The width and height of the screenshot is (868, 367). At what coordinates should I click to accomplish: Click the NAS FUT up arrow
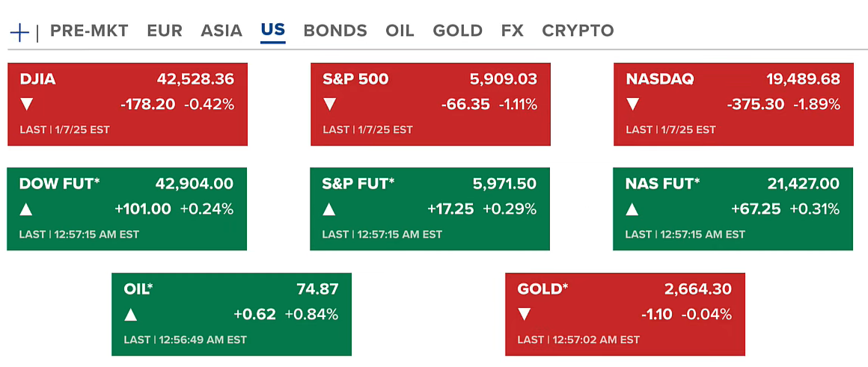pyautogui.click(x=632, y=209)
